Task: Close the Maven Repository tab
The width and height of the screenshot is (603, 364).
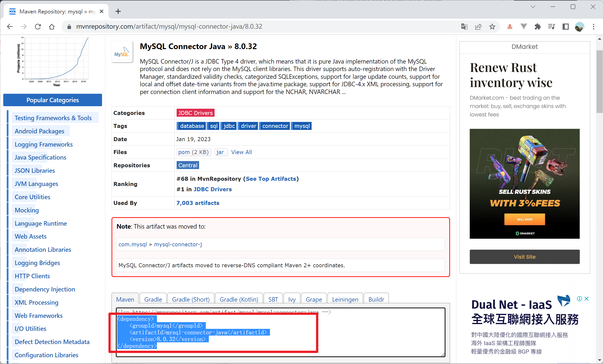Action: coord(102,11)
